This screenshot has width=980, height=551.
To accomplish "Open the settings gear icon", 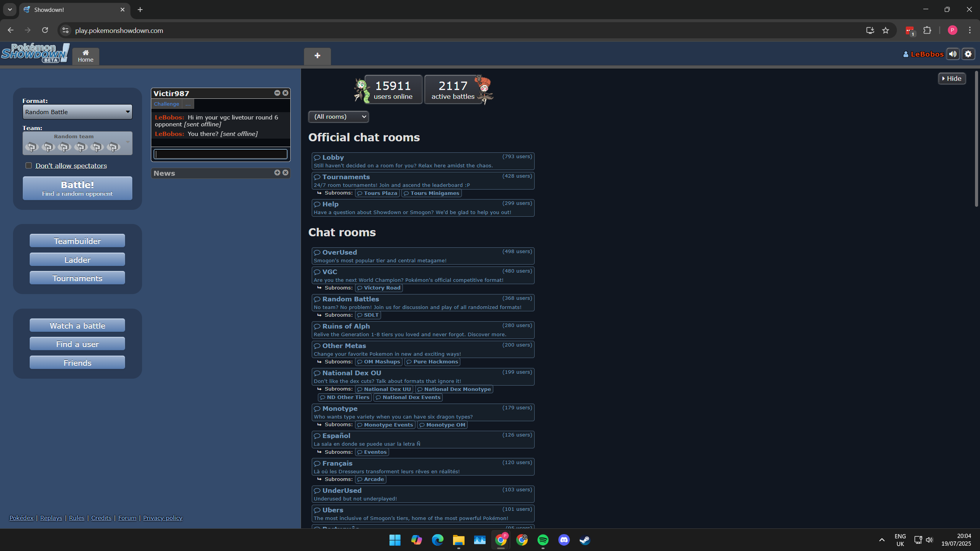I will tap(968, 54).
